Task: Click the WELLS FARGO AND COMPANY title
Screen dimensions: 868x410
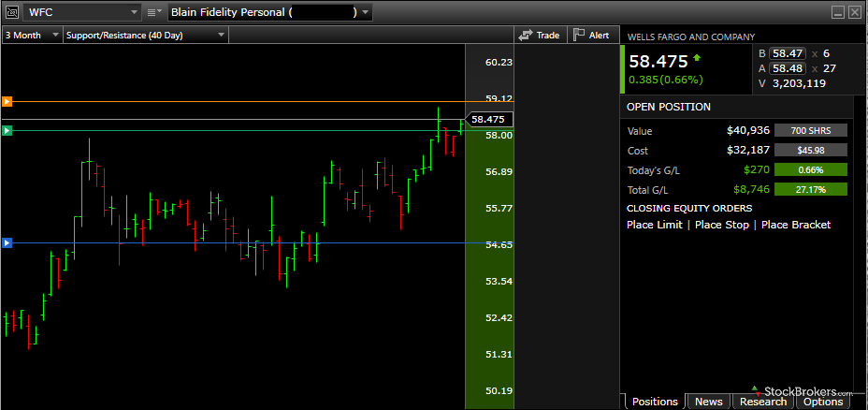Action: tap(691, 37)
